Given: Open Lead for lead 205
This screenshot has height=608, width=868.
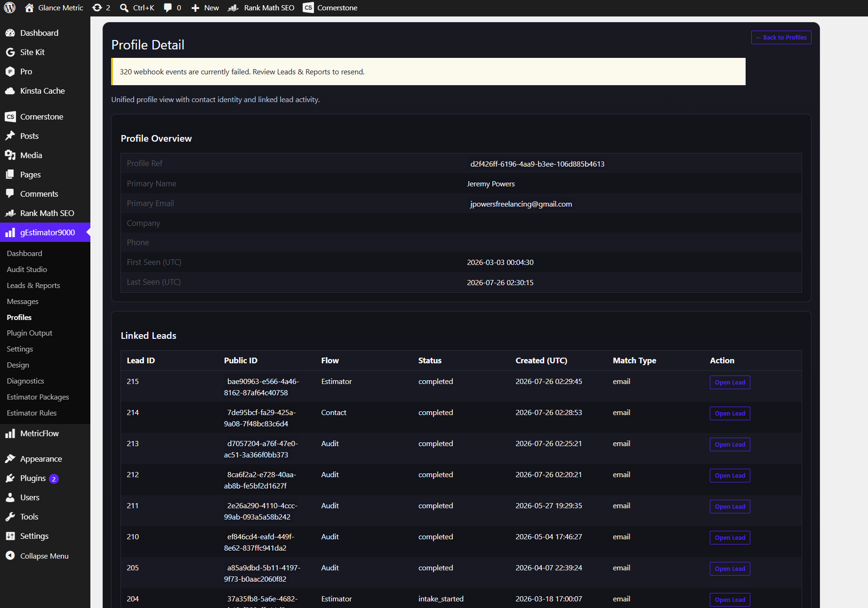Looking at the screenshot, I should pyautogui.click(x=730, y=569).
